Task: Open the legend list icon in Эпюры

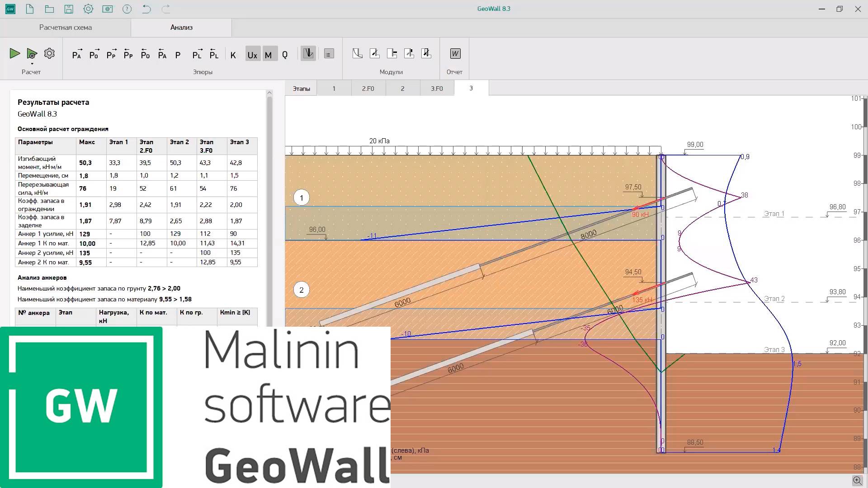Action: pyautogui.click(x=329, y=54)
